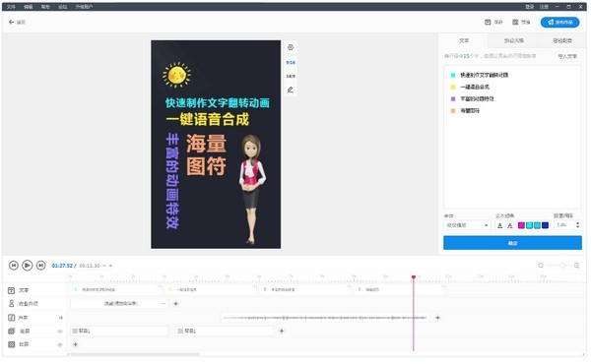
Task: Click the wide blue confirm button
Action: pos(512,243)
